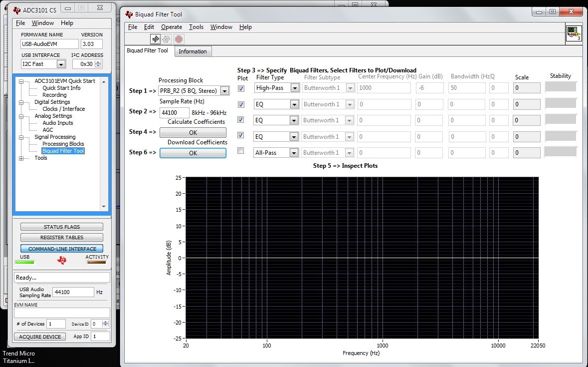Click the green USB status indicator
Image resolution: width=588 pixels, height=367 pixels.
pos(24,262)
